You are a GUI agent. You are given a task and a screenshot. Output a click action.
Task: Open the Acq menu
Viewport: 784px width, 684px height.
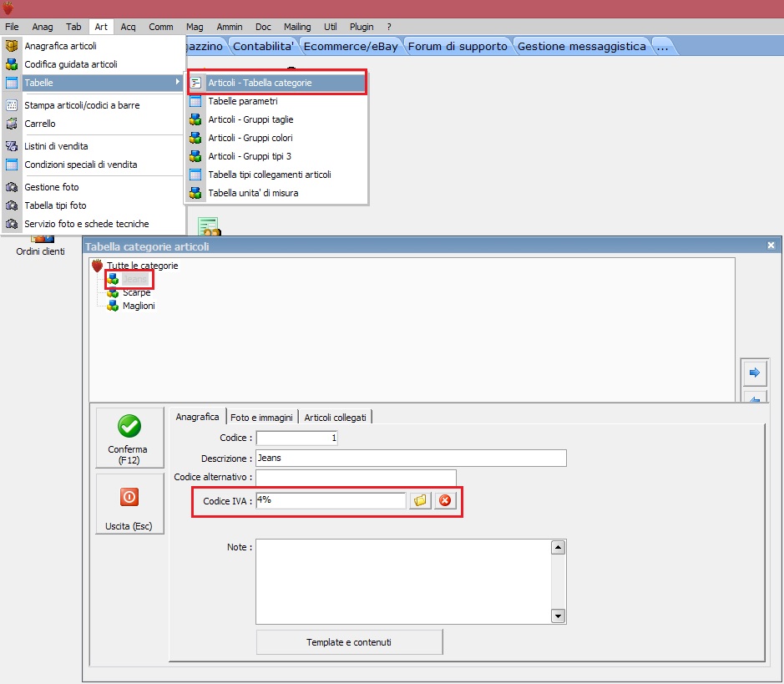click(128, 27)
